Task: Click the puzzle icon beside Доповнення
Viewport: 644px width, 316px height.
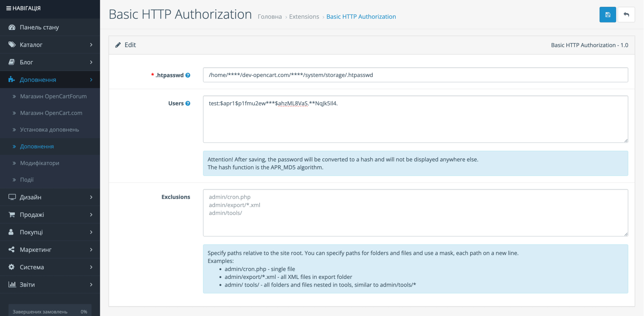Action: tap(12, 79)
